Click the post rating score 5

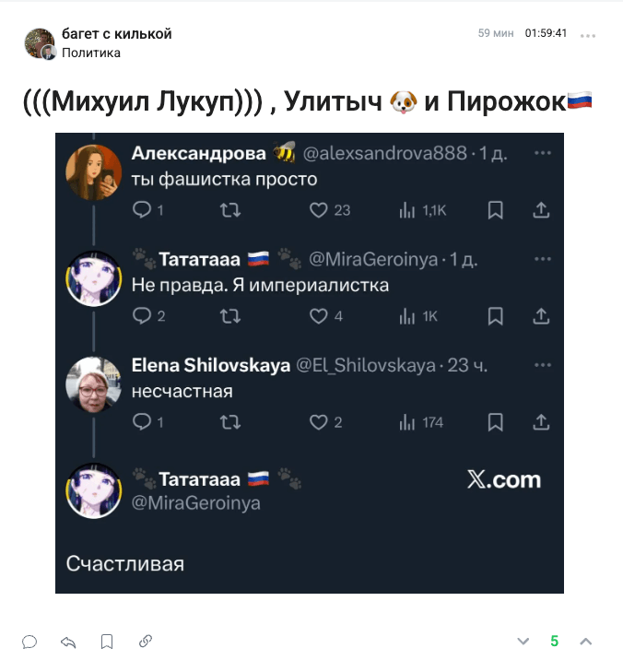554,642
